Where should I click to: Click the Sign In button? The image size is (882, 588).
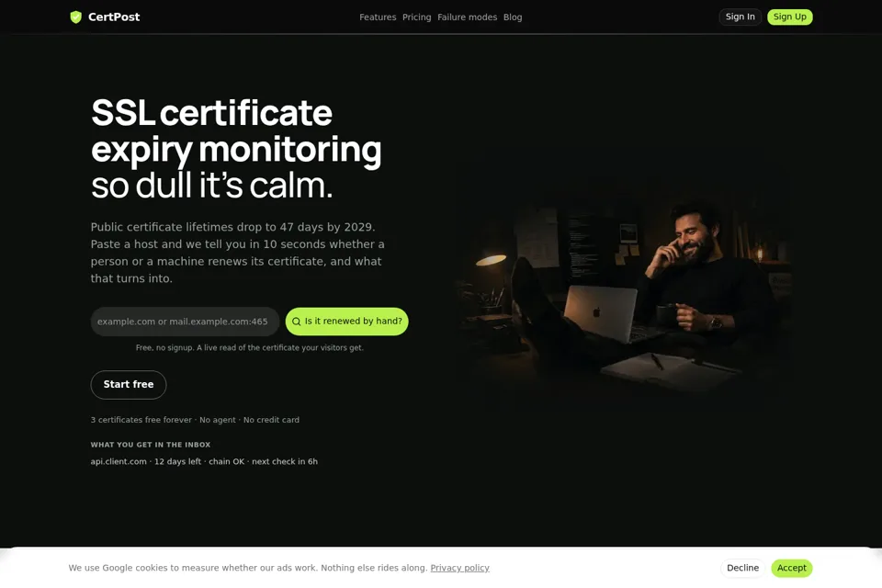[740, 17]
